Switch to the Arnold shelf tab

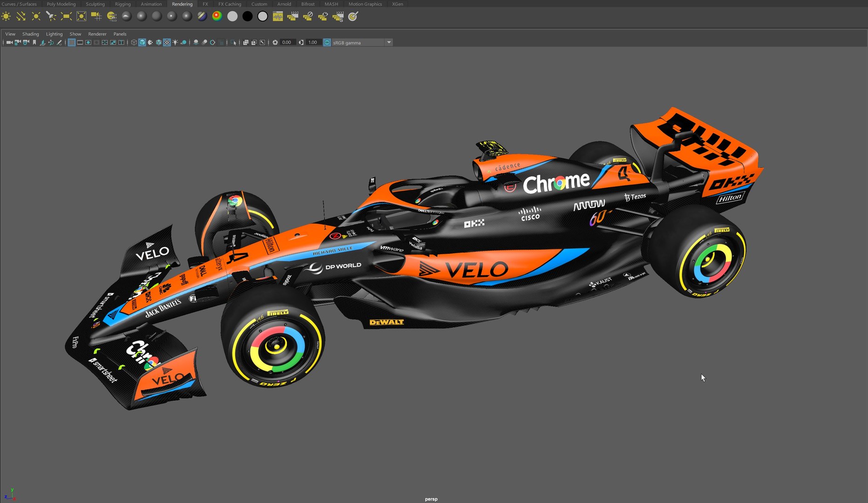click(x=284, y=4)
